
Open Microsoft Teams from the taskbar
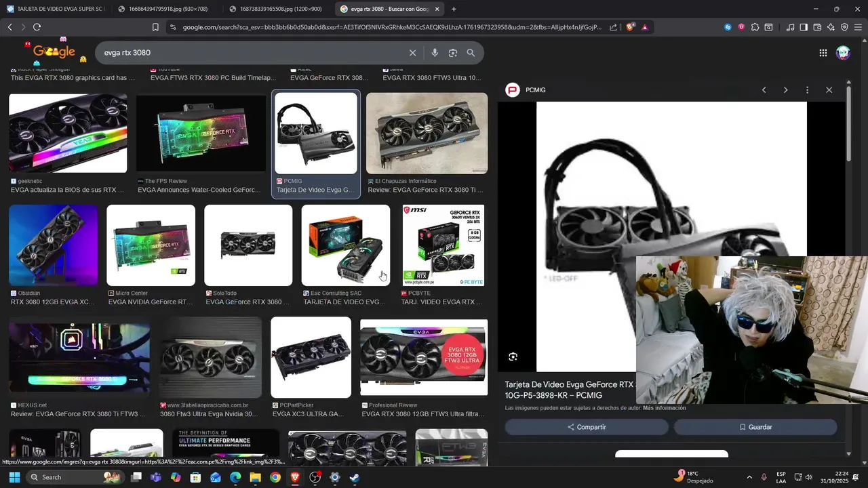[x=156, y=477]
